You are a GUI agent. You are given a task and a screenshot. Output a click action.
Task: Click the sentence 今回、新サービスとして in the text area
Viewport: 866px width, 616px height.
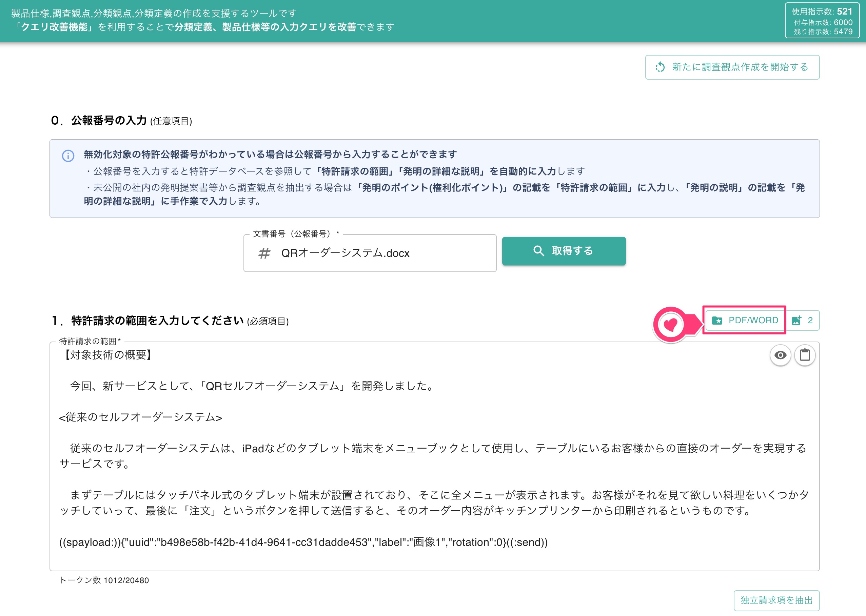coord(252,386)
